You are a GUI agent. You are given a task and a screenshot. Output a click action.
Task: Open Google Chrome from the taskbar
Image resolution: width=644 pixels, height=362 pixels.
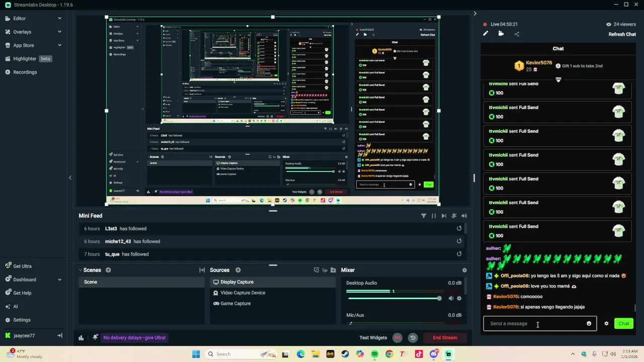tap(389, 354)
